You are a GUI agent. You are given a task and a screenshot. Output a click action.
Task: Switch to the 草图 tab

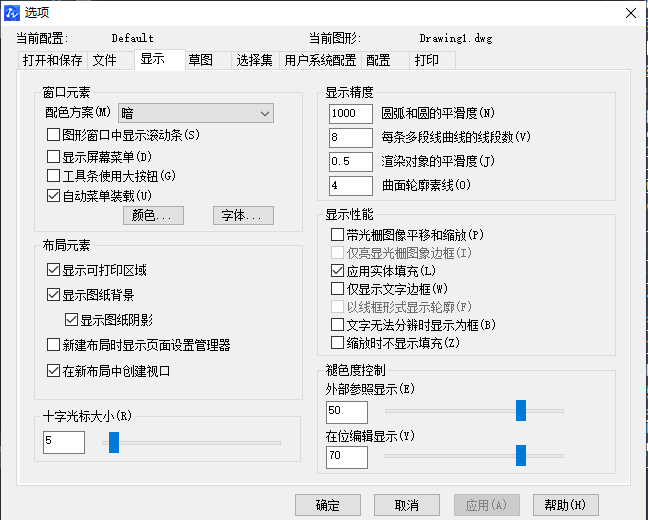point(200,60)
